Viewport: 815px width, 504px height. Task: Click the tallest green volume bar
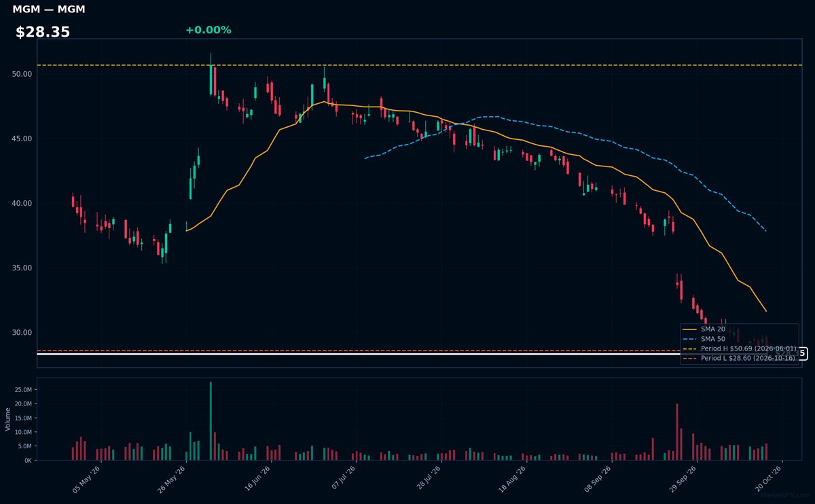pyautogui.click(x=211, y=420)
